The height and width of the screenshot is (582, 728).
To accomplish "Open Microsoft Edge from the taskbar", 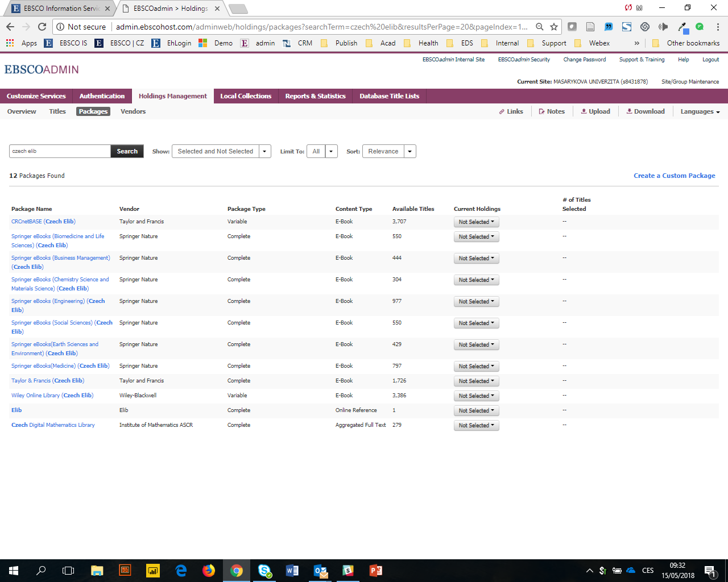I will click(181, 571).
